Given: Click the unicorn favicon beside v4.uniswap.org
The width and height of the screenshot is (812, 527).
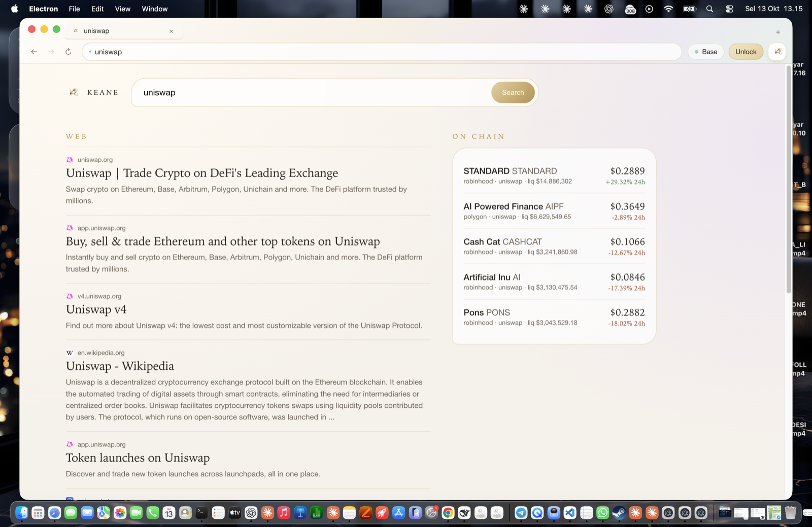Looking at the screenshot, I should tap(70, 296).
